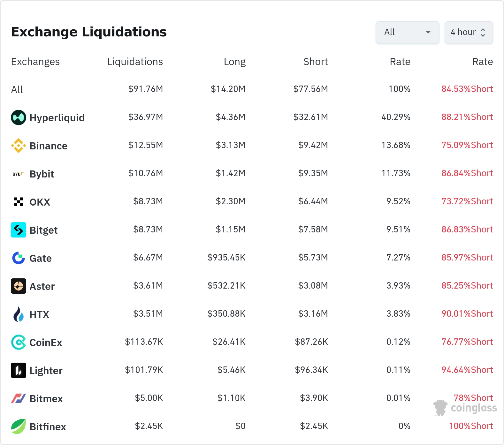The image size is (504, 445).
Task: Click the Hyperliquid exchange logo icon
Action: (x=19, y=117)
